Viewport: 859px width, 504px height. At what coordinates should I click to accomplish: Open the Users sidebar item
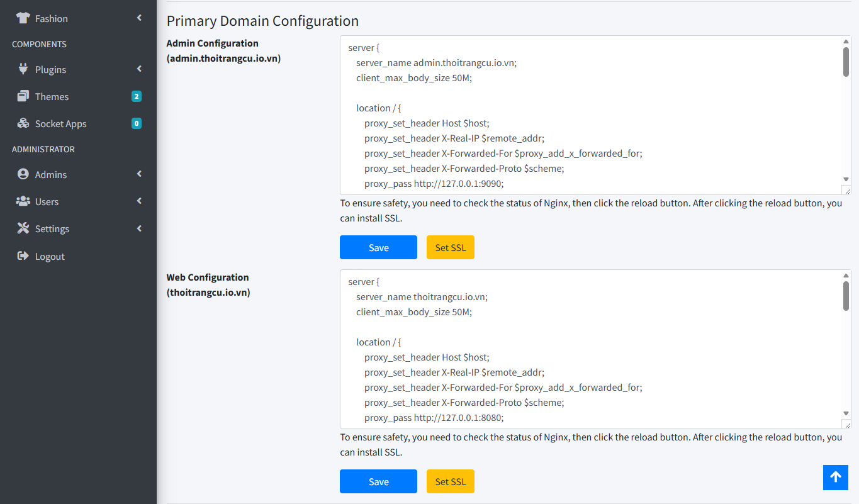[78, 201]
